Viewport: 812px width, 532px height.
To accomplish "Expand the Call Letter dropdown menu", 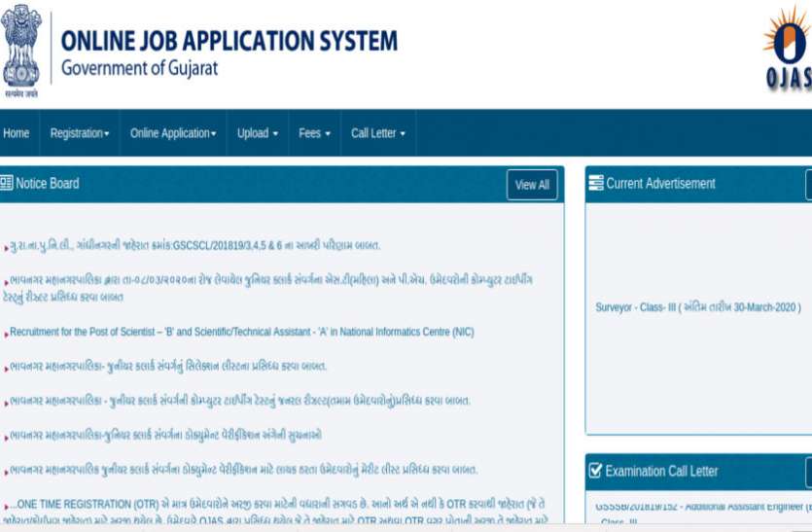I will pos(378,133).
